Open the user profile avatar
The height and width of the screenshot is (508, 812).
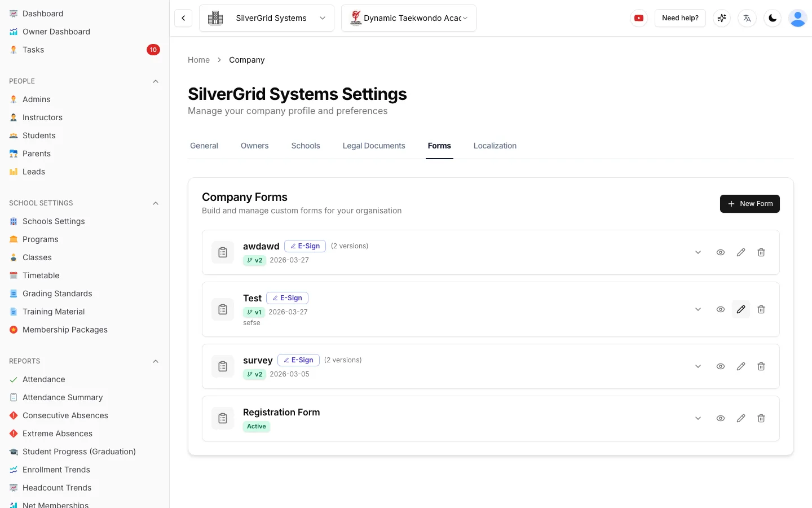798,18
